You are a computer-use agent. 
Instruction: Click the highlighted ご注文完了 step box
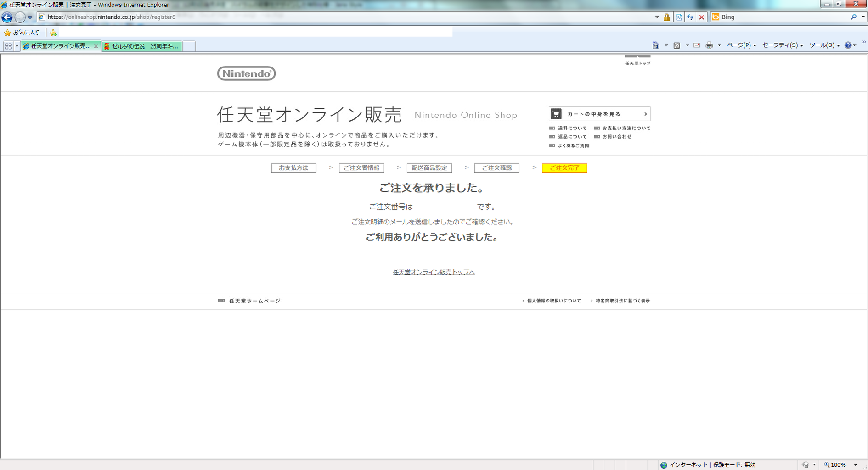(x=564, y=168)
